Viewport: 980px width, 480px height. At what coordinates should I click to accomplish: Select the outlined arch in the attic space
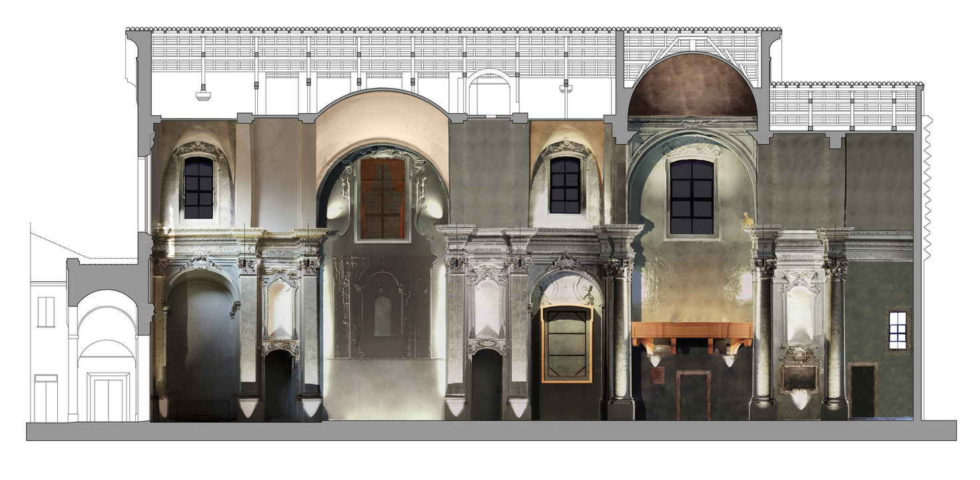coord(490,92)
